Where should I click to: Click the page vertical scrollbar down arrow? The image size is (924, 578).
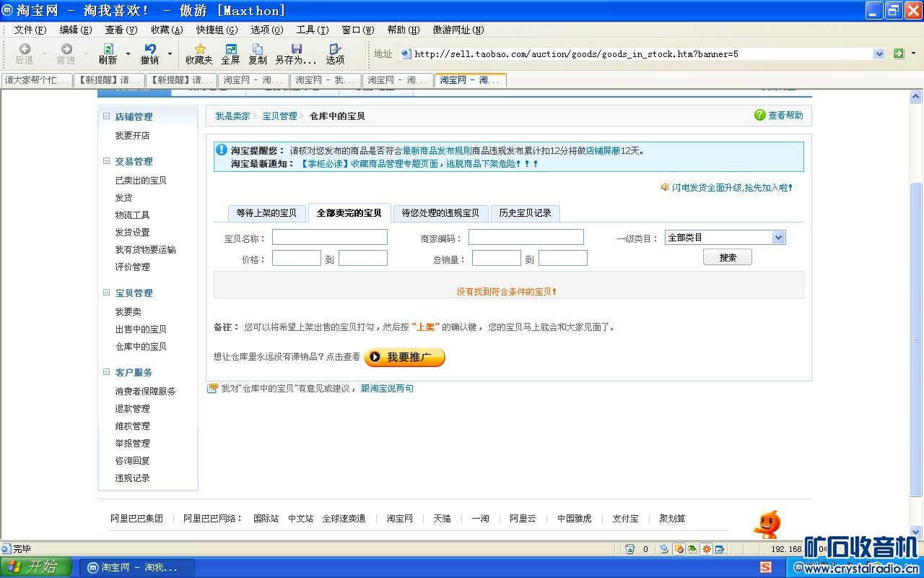point(916,532)
